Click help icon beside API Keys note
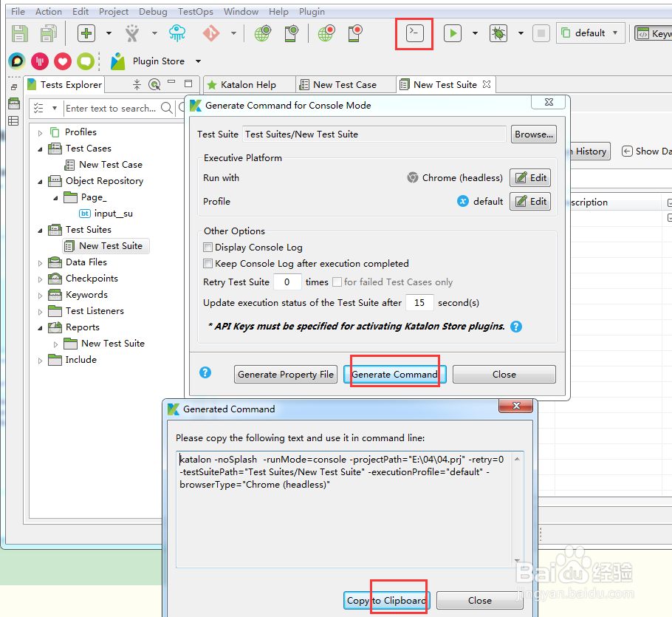Screen dimensions: 672x617 pyautogui.click(x=516, y=327)
